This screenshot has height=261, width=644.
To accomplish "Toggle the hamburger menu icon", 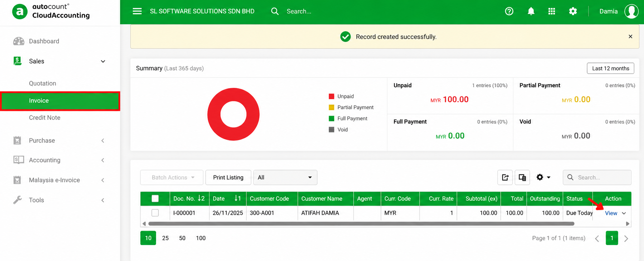I will tap(137, 11).
